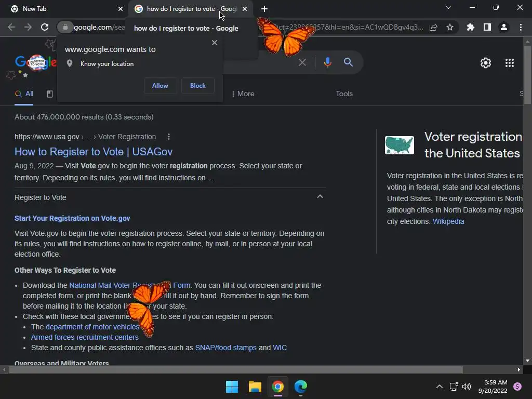Open notification center badge
532x399 pixels.
pyautogui.click(x=517, y=387)
